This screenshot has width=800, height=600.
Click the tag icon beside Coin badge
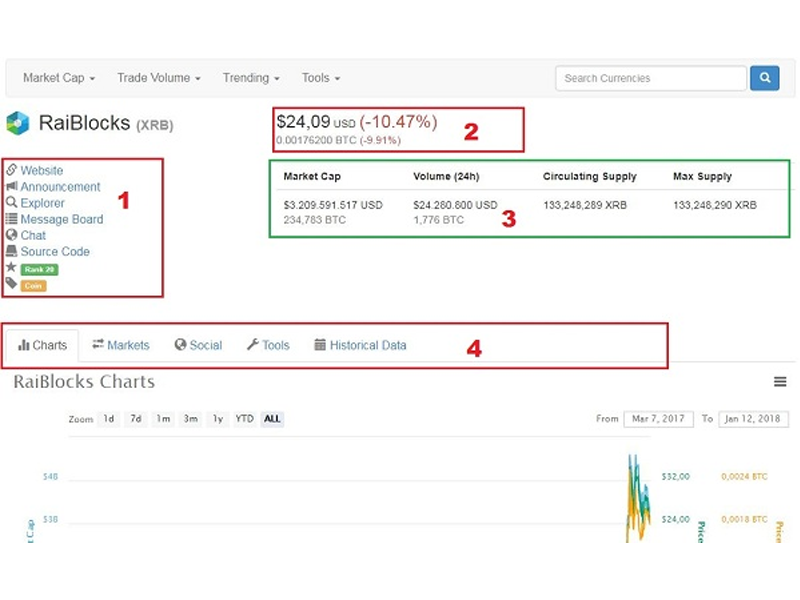click(x=11, y=283)
